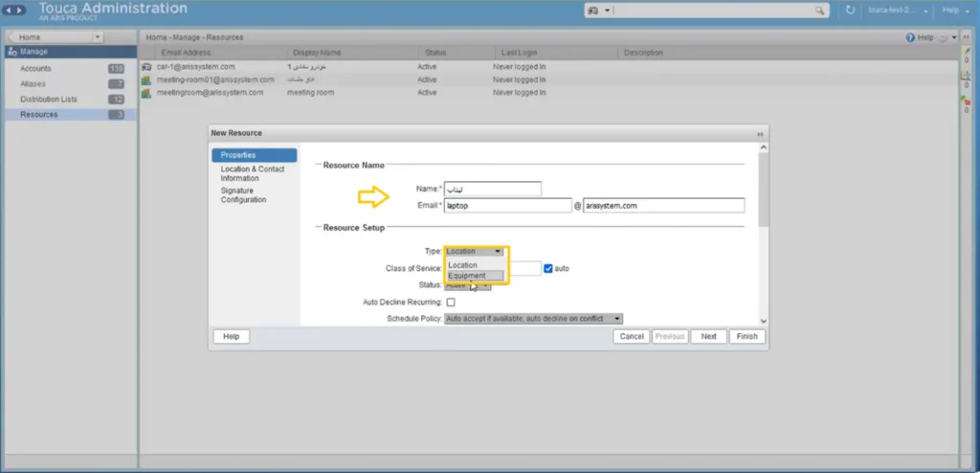Click the forward navigation arrow in header
The width and height of the screenshot is (980, 473).
coord(21,10)
